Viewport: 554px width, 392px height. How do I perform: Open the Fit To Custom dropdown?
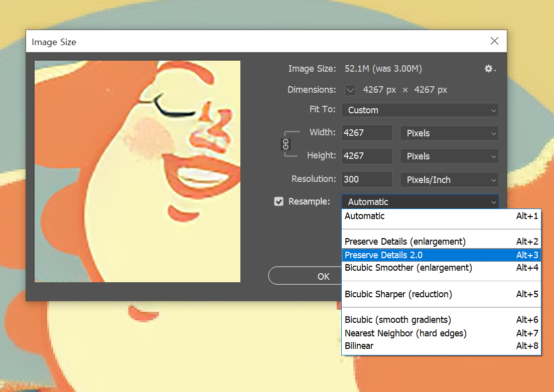coord(420,110)
